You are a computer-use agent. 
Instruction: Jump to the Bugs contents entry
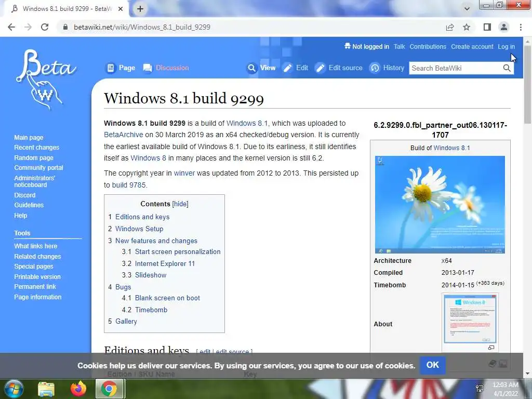point(123,287)
